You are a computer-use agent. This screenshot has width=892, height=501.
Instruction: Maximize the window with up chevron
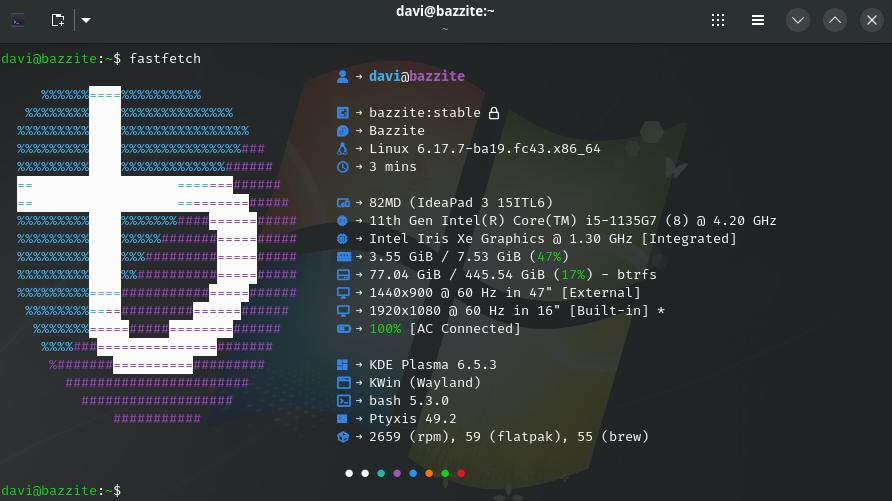click(835, 20)
